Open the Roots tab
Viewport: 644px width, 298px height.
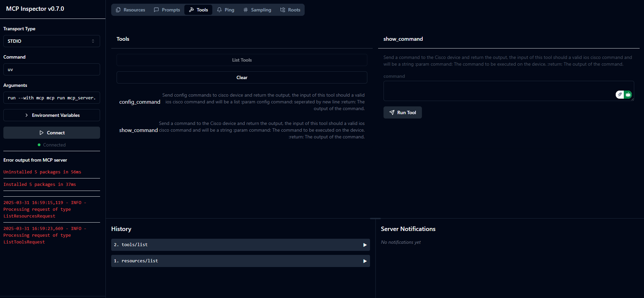point(290,10)
